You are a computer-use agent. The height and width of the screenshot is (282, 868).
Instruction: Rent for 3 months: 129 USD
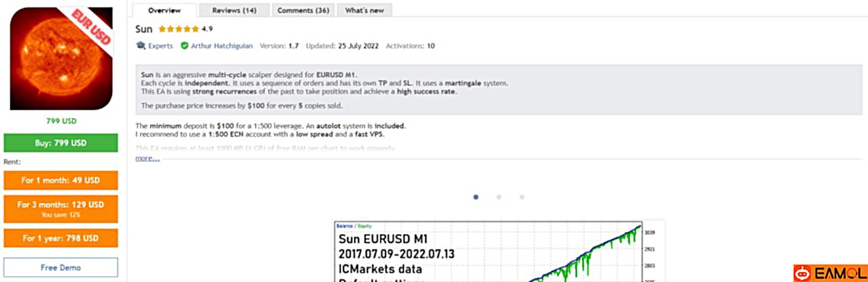[x=61, y=208]
